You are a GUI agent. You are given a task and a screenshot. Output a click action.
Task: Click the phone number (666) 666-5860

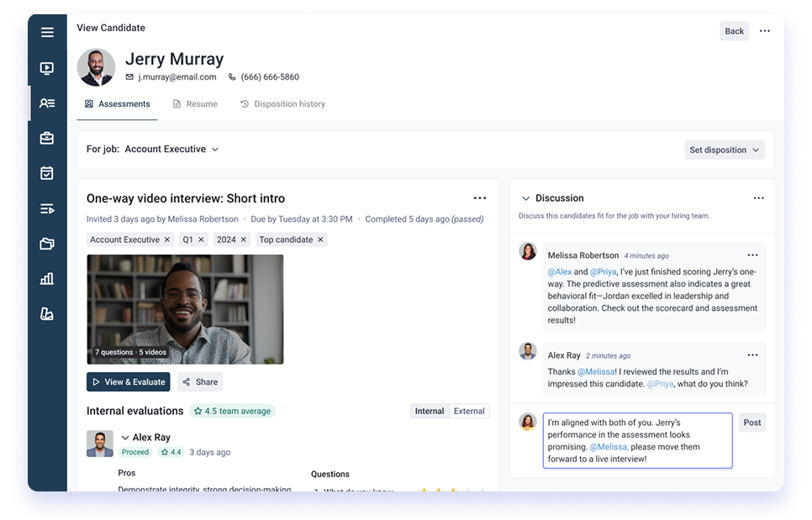270,77
